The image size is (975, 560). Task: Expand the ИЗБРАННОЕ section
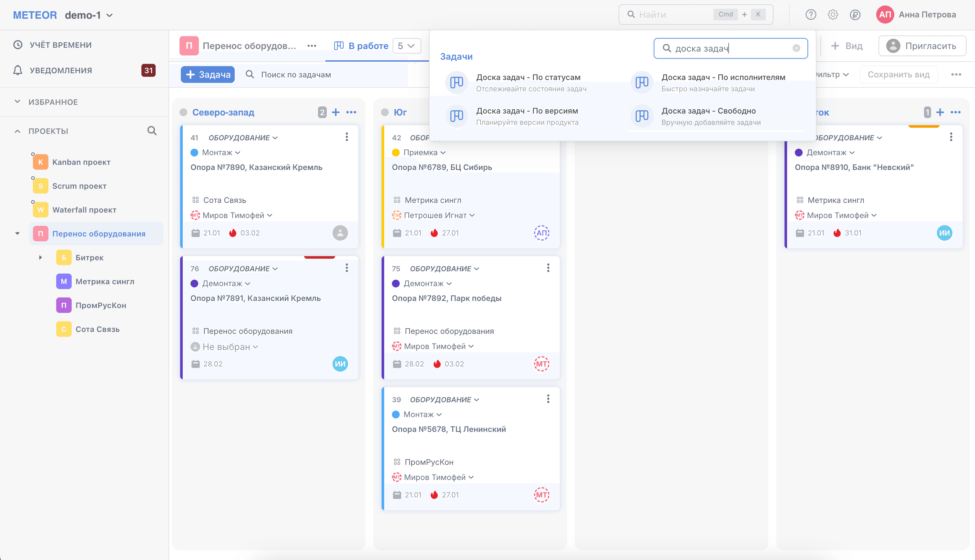(17, 102)
